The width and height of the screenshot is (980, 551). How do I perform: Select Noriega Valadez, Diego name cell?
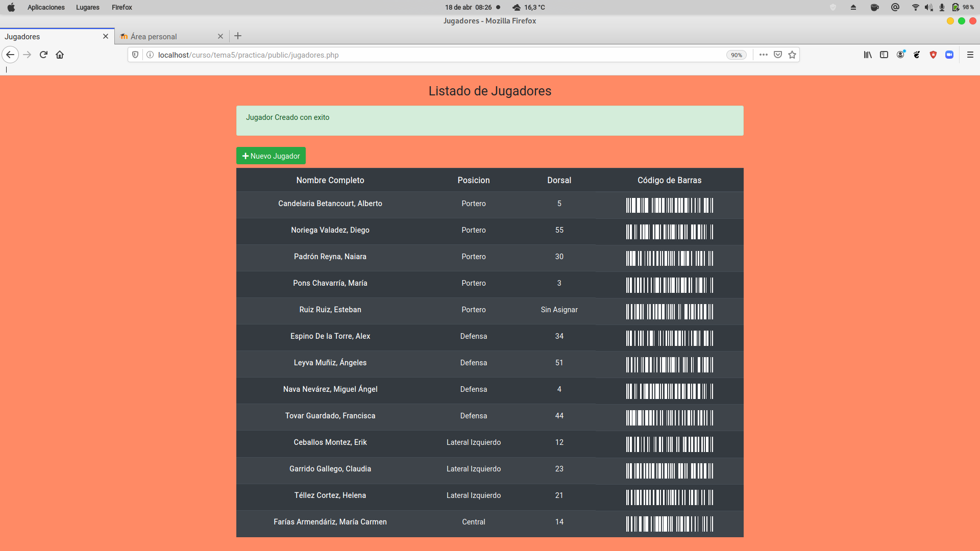point(330,230)
